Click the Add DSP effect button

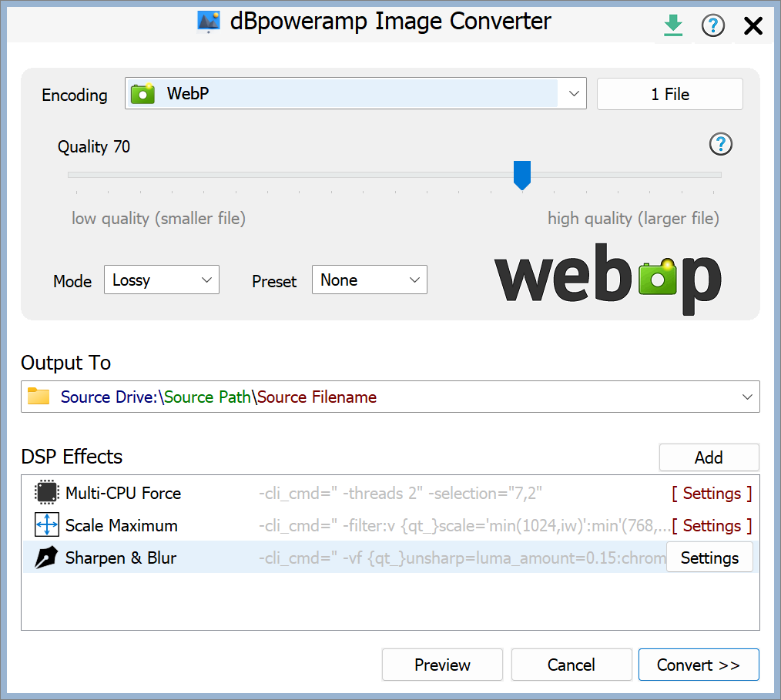[x=709, y=457]
